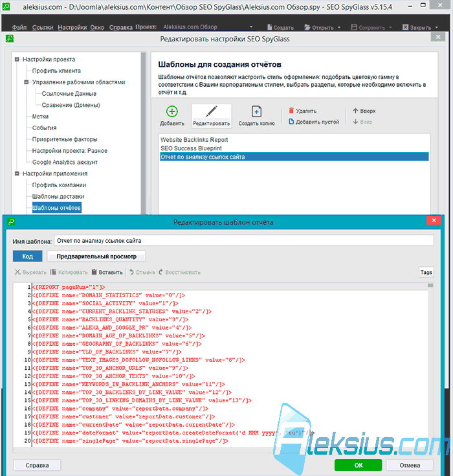
Task: Click the green Add template plus icon
Action: tap(172, 111)
